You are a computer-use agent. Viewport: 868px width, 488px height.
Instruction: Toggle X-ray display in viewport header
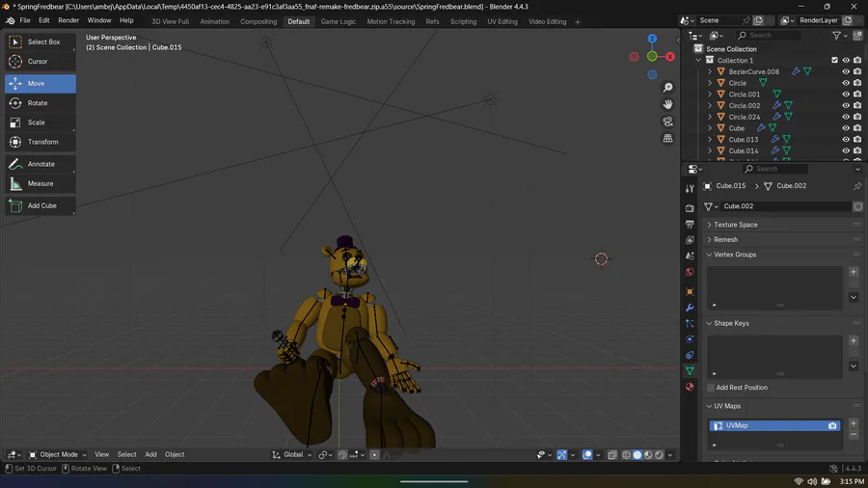point(612,455)
